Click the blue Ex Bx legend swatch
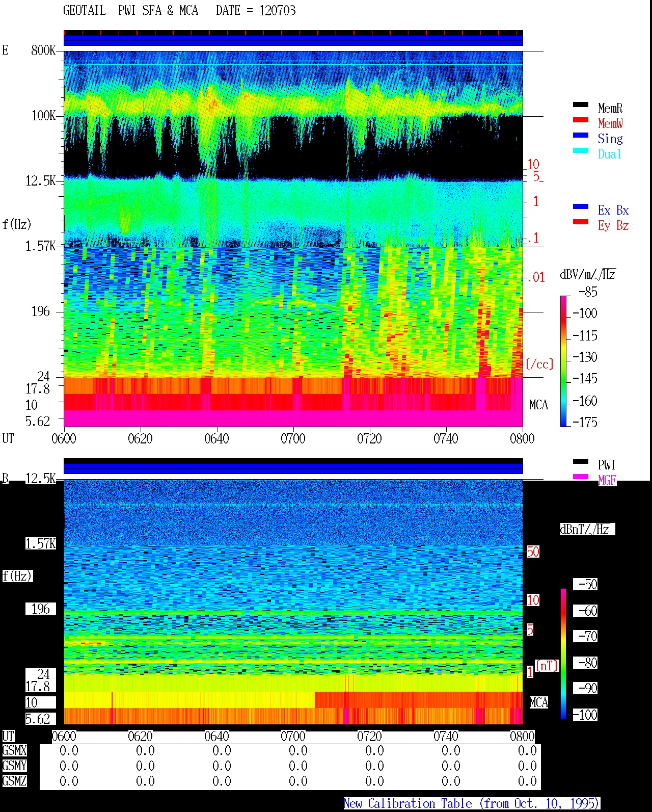The width and height of the screenshot is (652, 812). pos(581,207)
